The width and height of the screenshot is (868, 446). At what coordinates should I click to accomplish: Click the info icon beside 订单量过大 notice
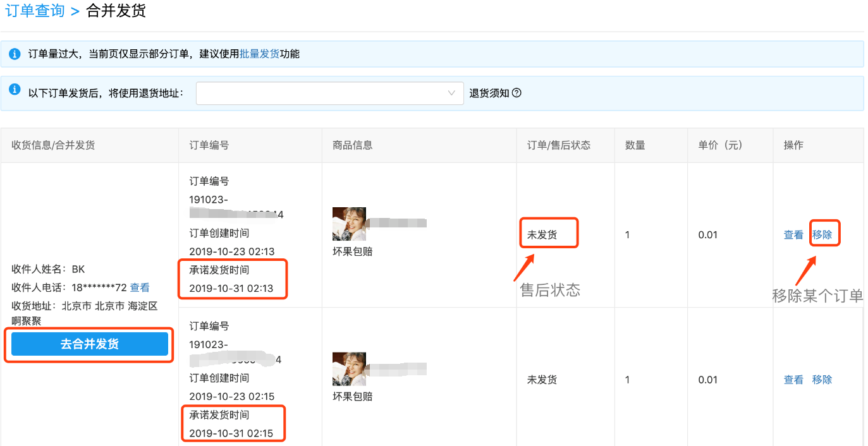[15, 54]
